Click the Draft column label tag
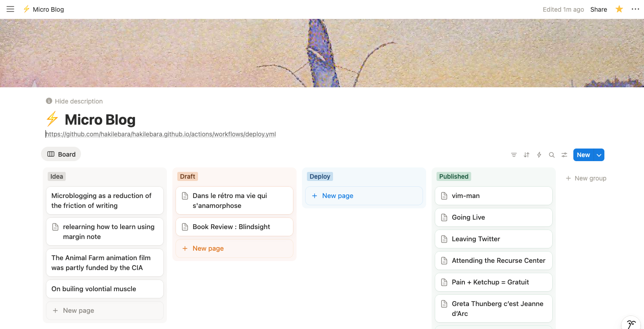Screen dimensions: 644x329 click(x=187, y=176)
